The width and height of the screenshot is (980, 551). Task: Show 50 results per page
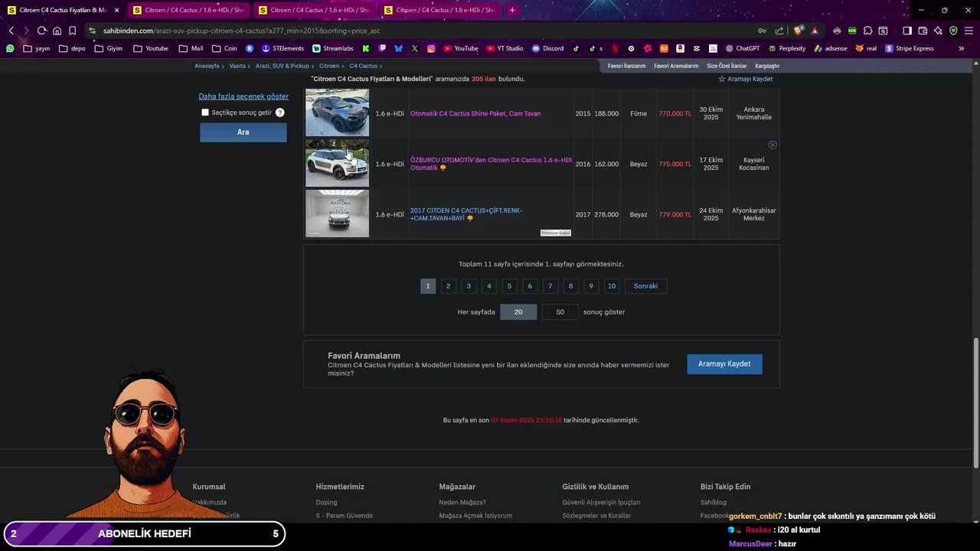[560, 311]
